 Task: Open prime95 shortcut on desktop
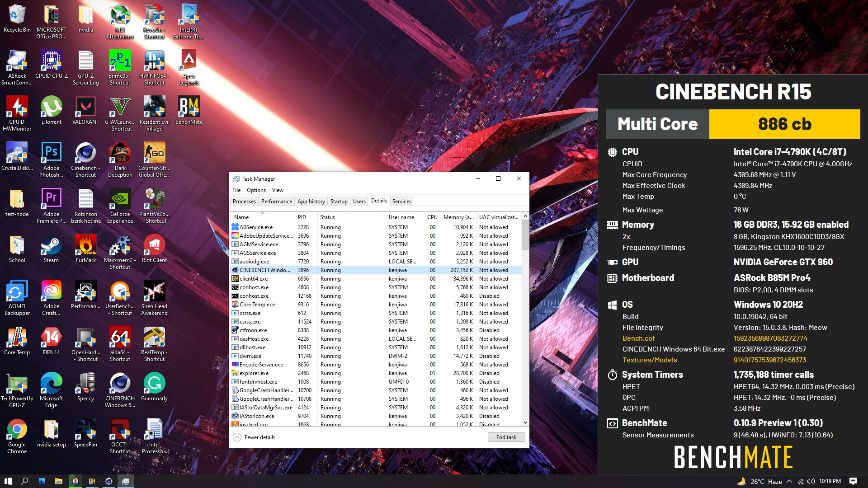(120, 68)
